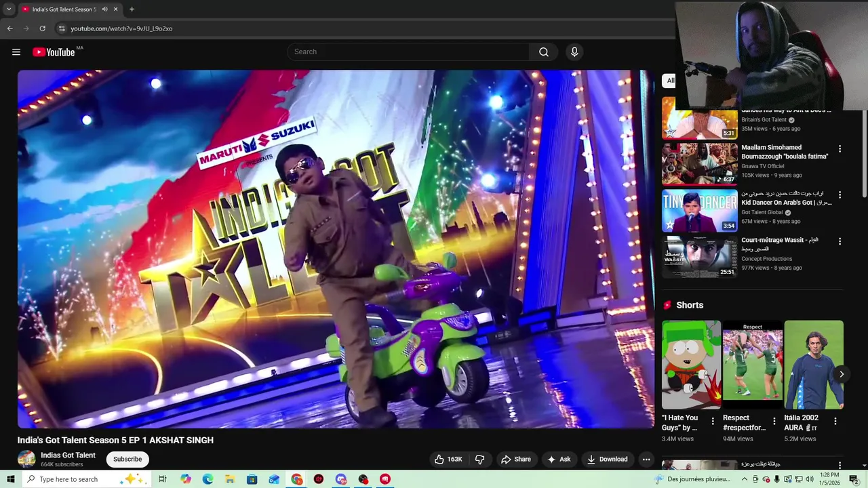Open the taskbar clock and date
Viewport: 868px width, 488px height.
(829, 479)
